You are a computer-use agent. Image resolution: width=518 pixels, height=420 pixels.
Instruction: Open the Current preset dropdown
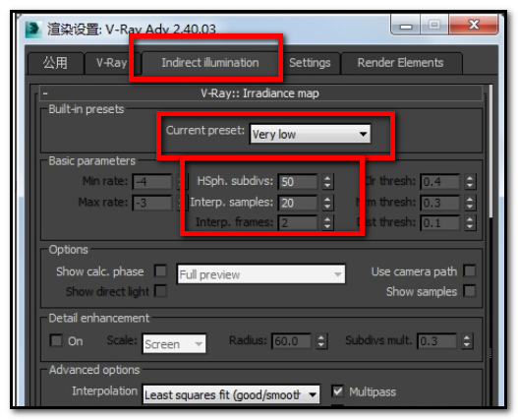coord(311,134)
